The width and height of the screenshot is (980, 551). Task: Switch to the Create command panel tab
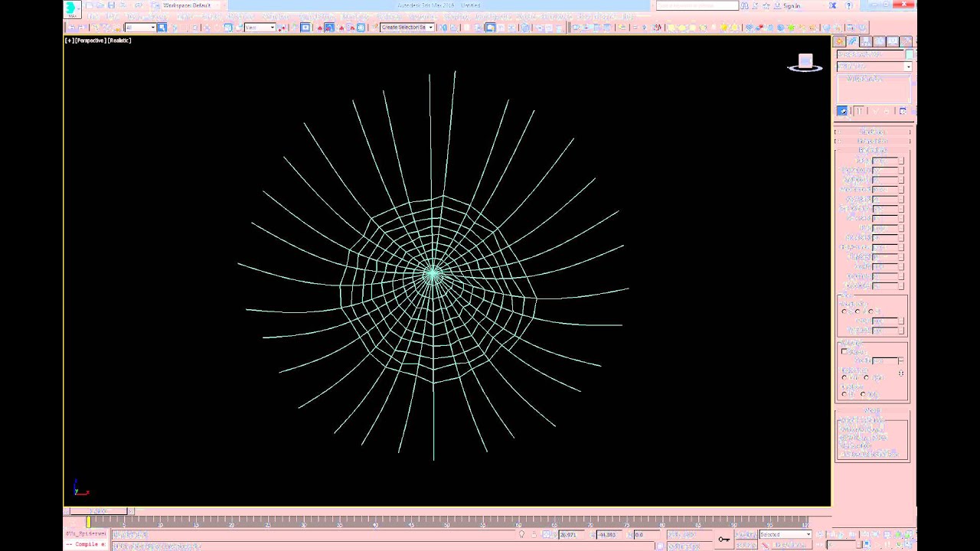coord(839,41)
